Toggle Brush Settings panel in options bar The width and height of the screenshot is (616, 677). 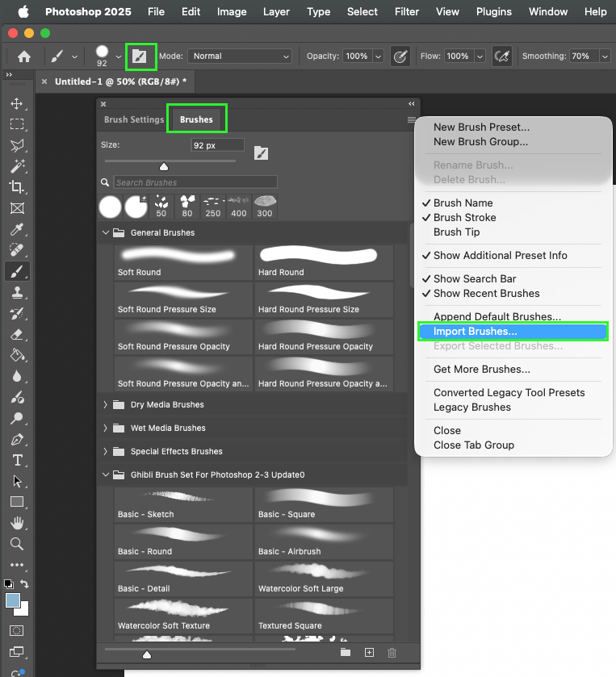[140, 56]
